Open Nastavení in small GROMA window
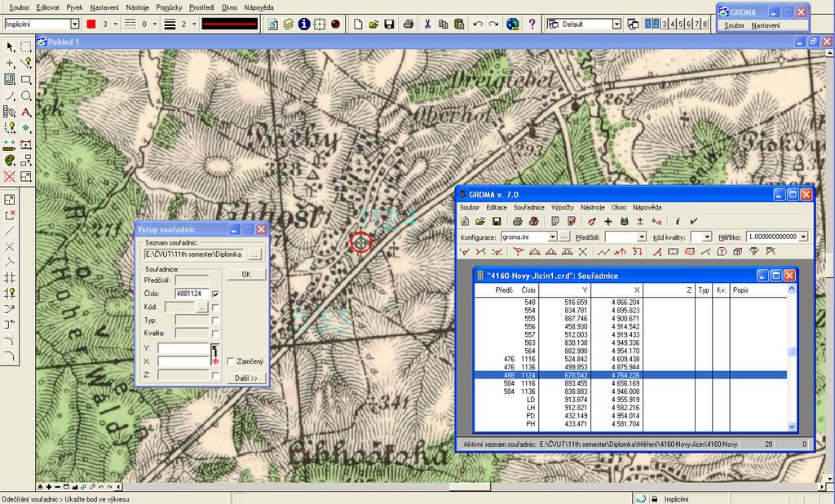 tap(765, 25)
